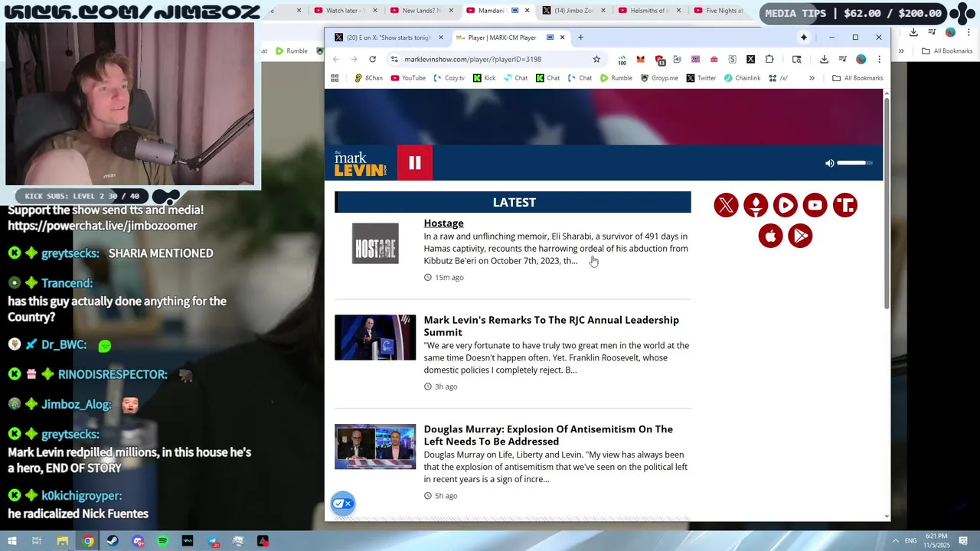Image resolution: width=980 pixels, height=551 pixels.
Task: Expand hidden bookmarks chevron in front window
Action: pyautogui.click(x=812, y=78)
